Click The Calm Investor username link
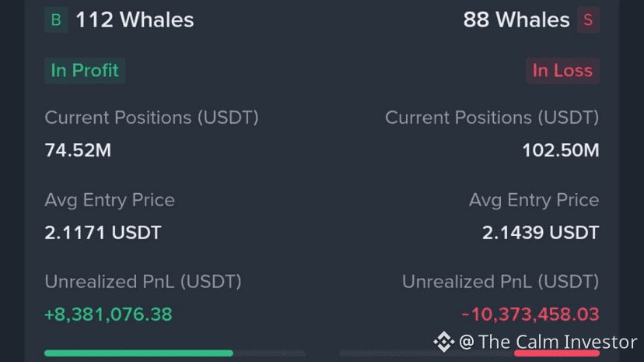644x362 pixels. tap(558, 341)
